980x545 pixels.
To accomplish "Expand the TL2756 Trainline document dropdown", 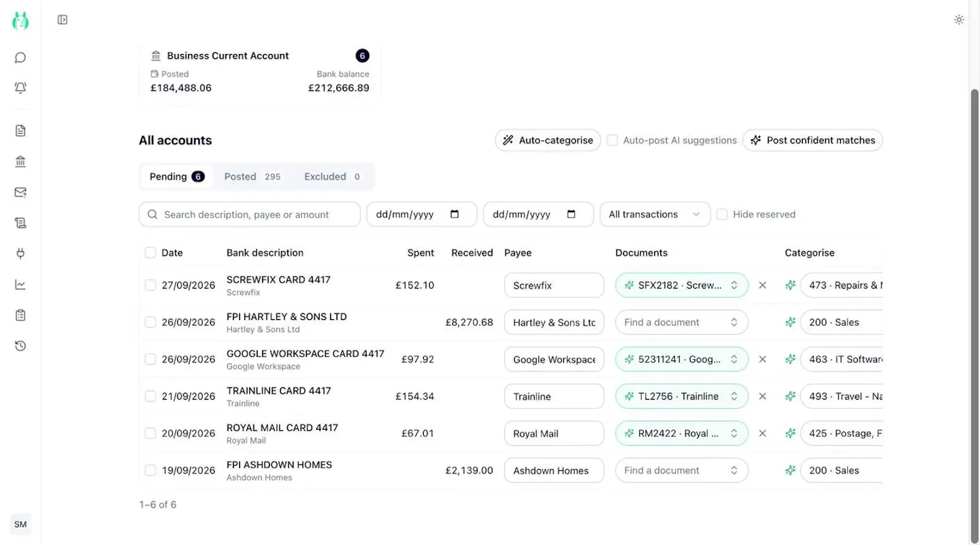I will tap(682, 397).
